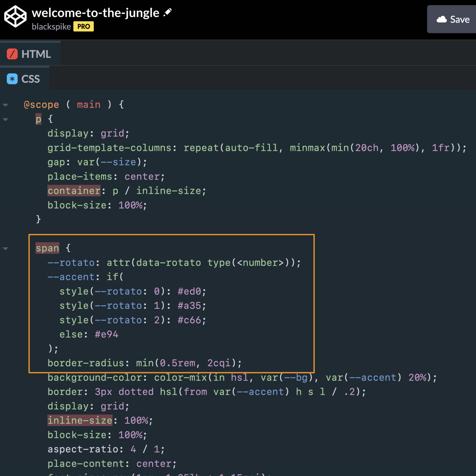Click the 'else: #e94' line

pyautogui.click(x=89, y=335)
